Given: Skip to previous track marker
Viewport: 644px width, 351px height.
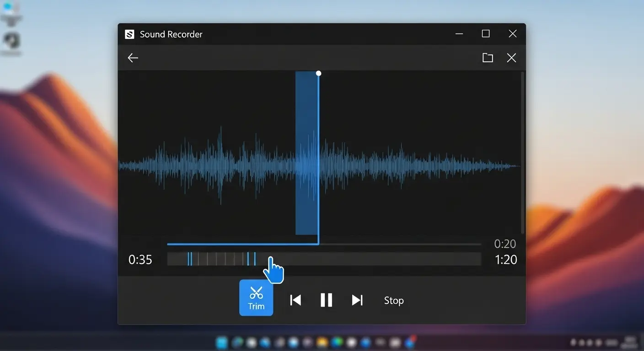Looking at the screenshot, I should (295, 300).
